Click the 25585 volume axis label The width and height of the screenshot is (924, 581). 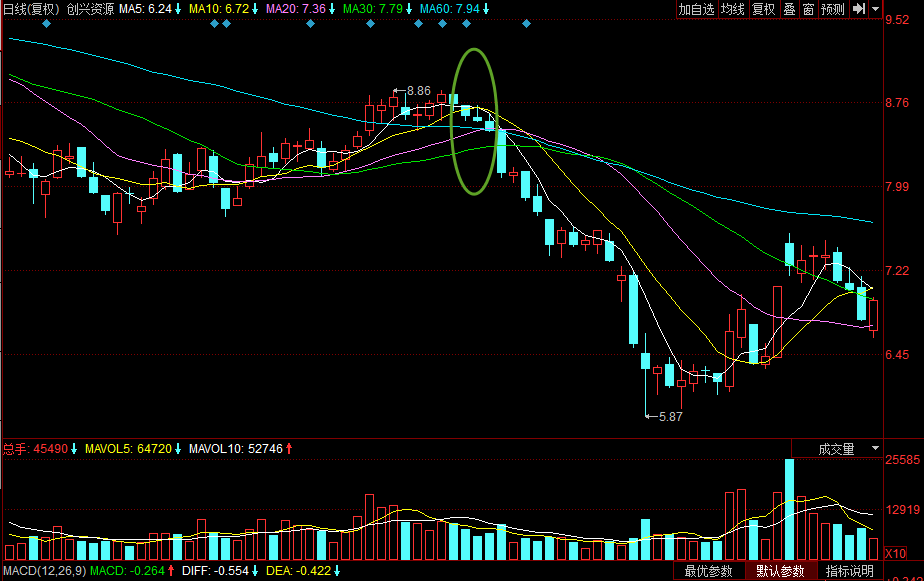[902, 460]
